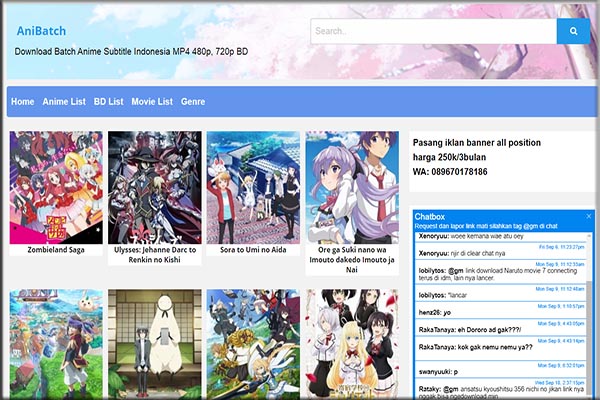Viewport: 600px width, 400px height.
Task: Open the Sora to Umi no Aida poster
Action: point(253,188)
